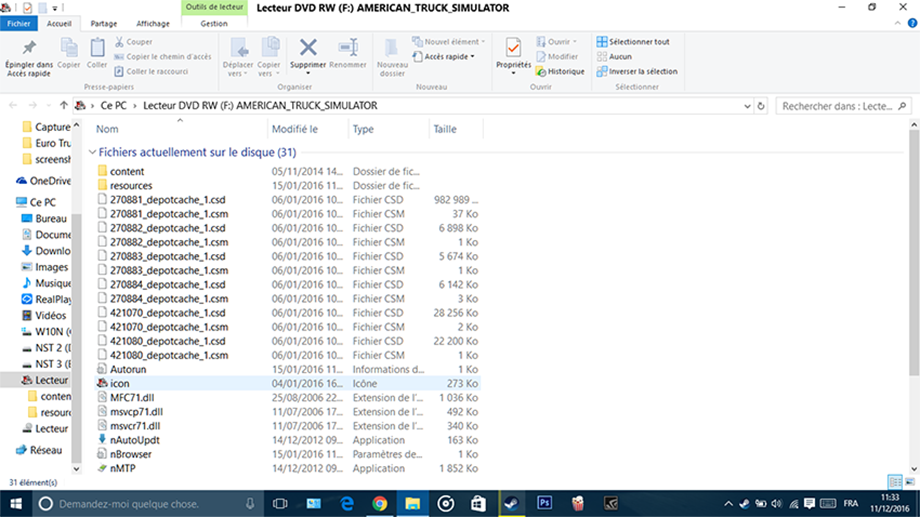Screen dimensions: 920x517
Task: Open Déplacer vers dropdown
Action: click(238, 57)
